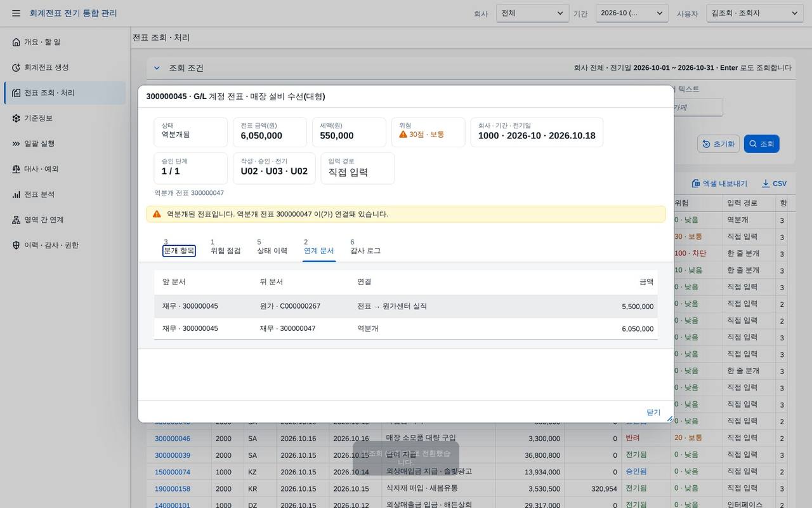Click the alert icon in the yellow reversal banner
Screen dimensions: 812x508
click(157, 214)
